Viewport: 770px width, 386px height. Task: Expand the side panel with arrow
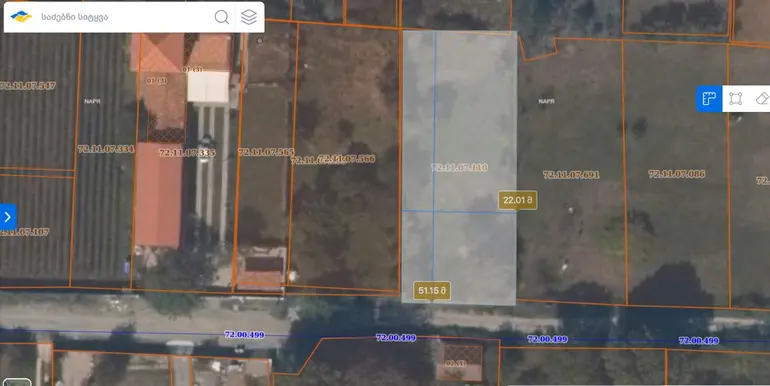(8, 217)
